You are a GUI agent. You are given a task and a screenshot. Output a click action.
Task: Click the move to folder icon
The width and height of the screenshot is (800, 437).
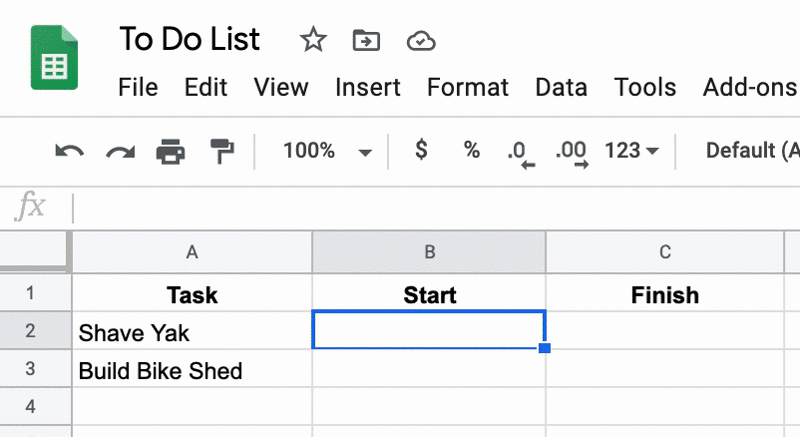[366, 40]
